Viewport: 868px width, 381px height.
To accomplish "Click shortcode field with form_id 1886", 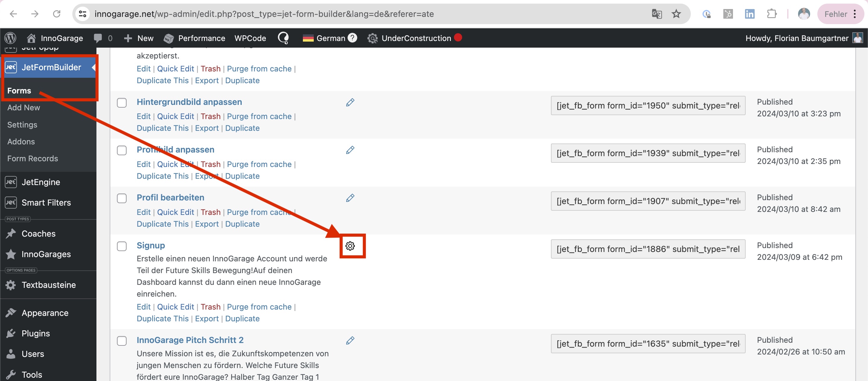I will pyautogui.click(x=648, y=249).
